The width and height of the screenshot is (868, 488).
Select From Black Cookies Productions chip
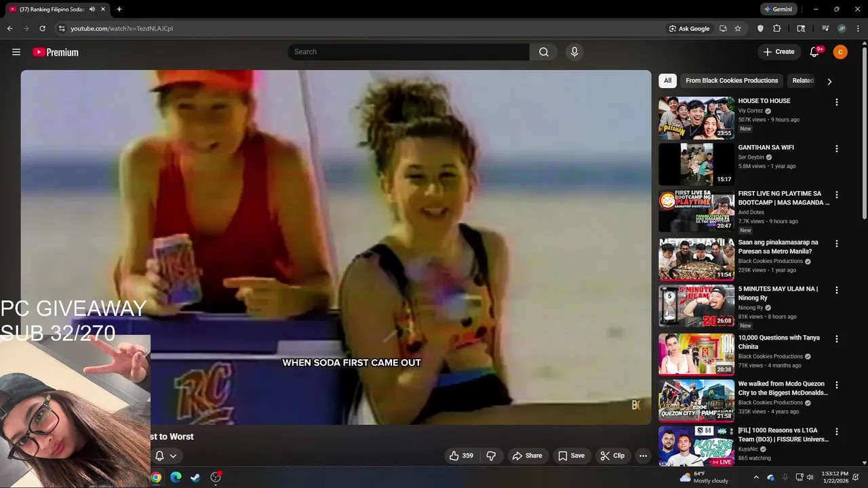point(732,81)
